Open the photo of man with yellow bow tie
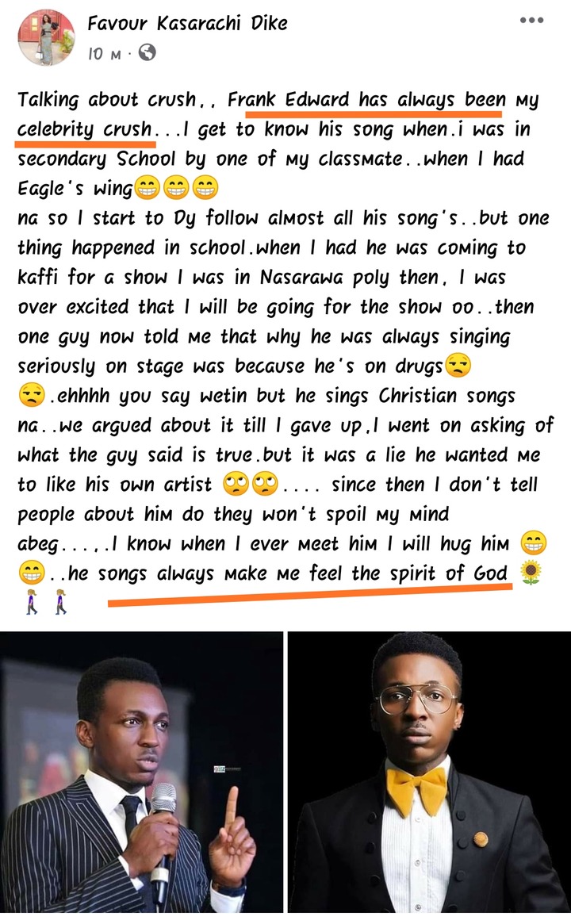 429,773
